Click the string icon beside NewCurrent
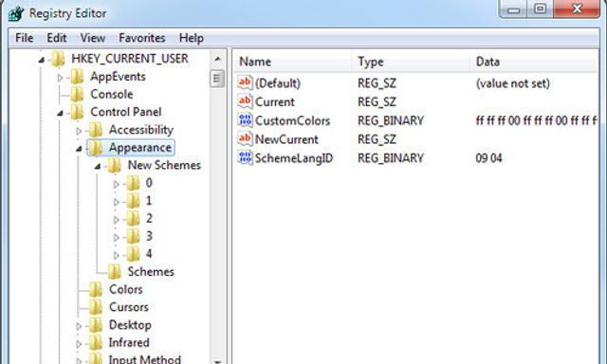This screenshot has height=364, width=607. click(x=245, y=138)
